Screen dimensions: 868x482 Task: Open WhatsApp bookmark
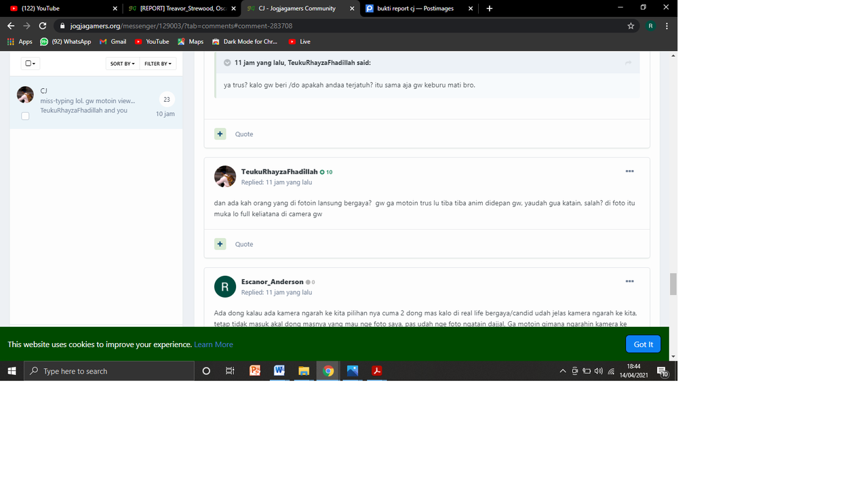[65, 41]
